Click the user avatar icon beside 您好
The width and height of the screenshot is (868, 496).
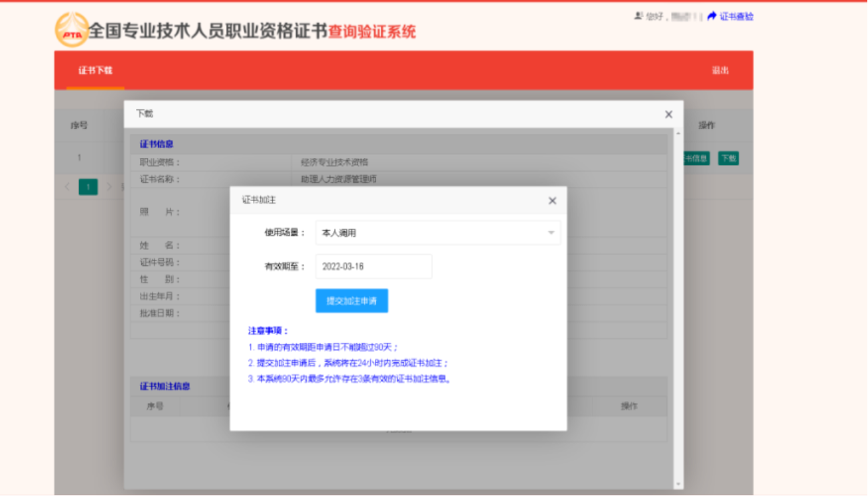tap(638, 16)
